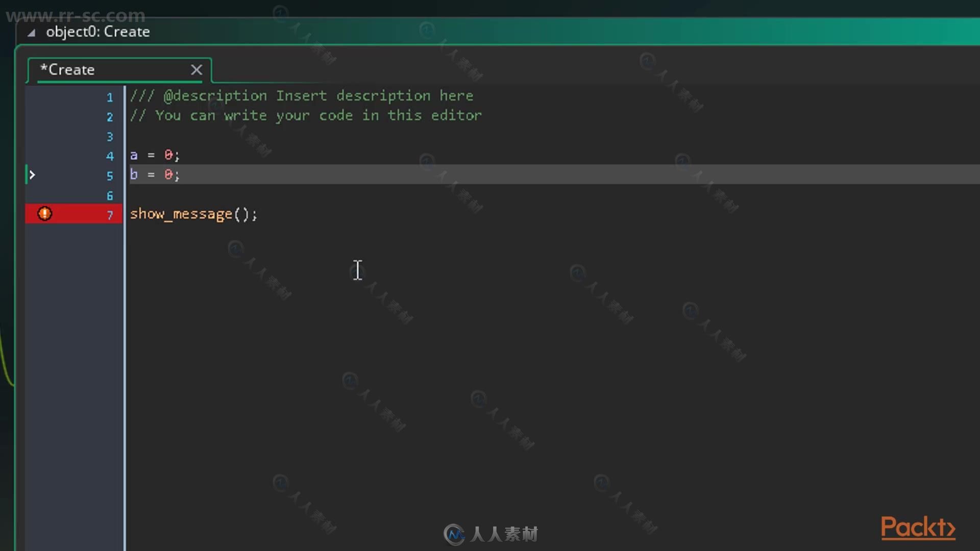Close the *Create tab
This screenshot has width=980, height=551.
(x=197, y=70)
